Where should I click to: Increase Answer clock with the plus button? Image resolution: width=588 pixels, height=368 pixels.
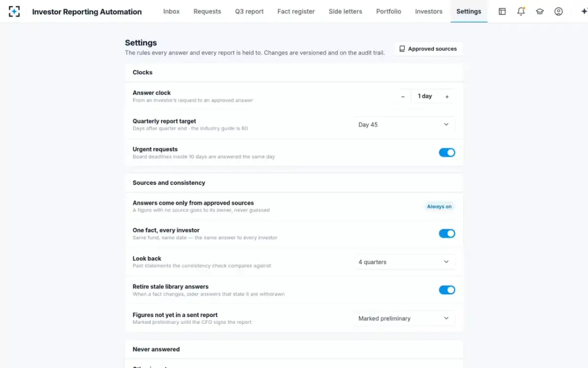click(447, 97)
